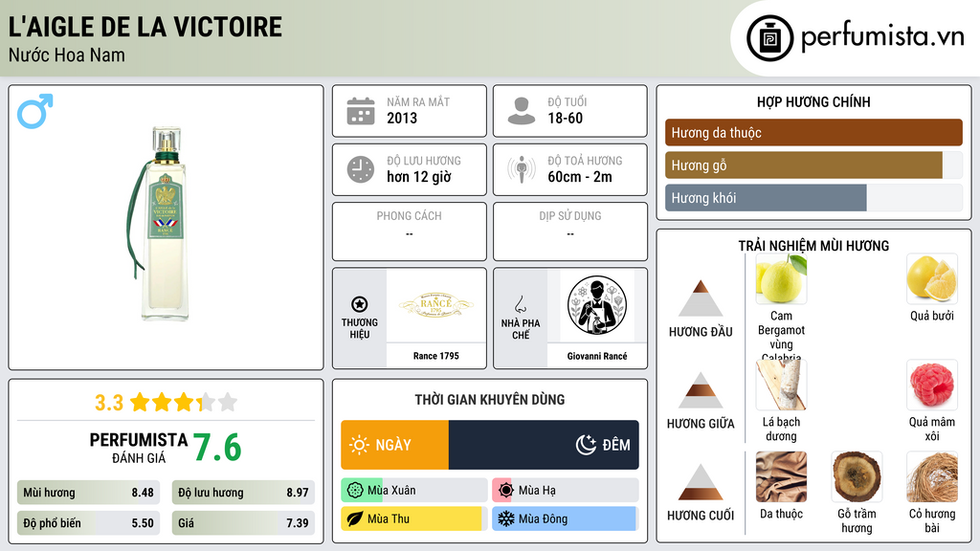Click the launch year 2013 value

tap(402, 118)
